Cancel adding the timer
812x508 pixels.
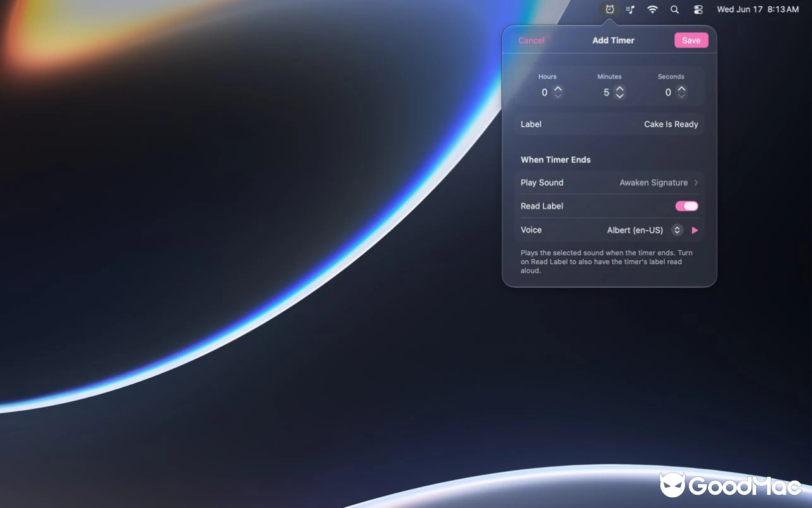coord(531,40)
